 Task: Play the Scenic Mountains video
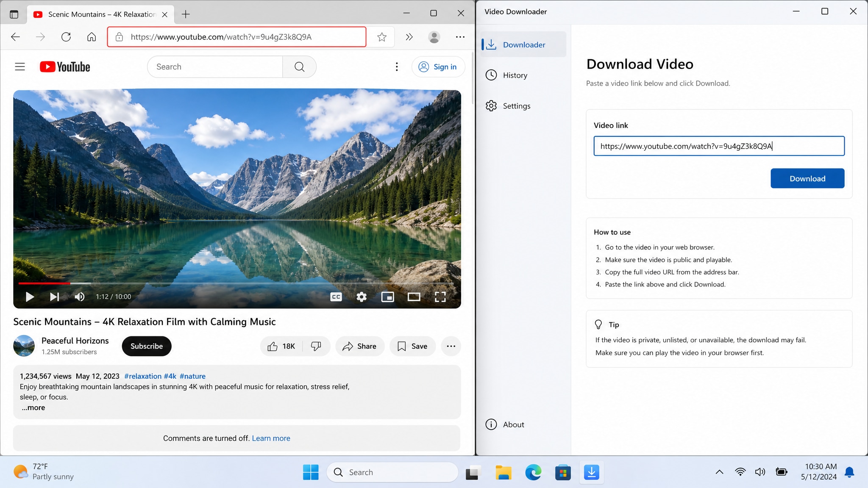(x=30, y=297)
